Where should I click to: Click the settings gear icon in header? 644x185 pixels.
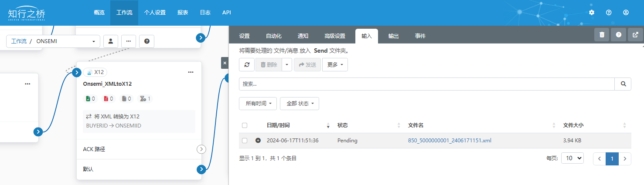point(591,13)
